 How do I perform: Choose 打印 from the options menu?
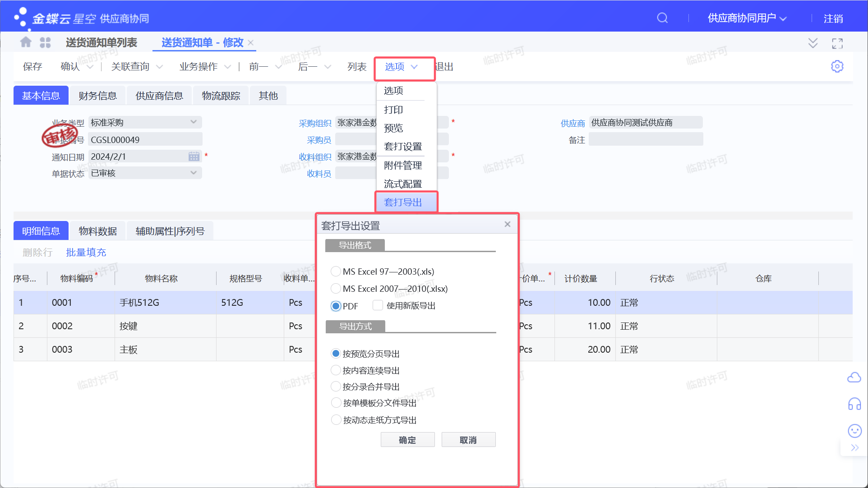pos(393,110)
